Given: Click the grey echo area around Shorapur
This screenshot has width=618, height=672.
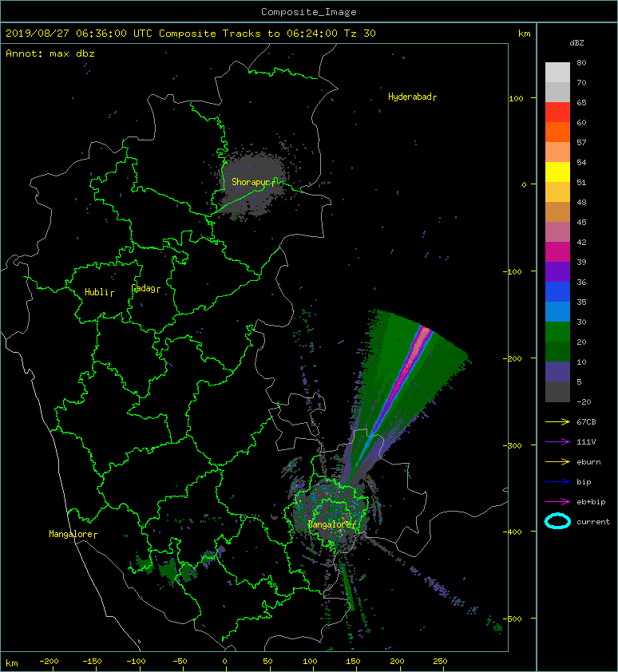Looking at the screenshot, I should (x=253, y=184).
